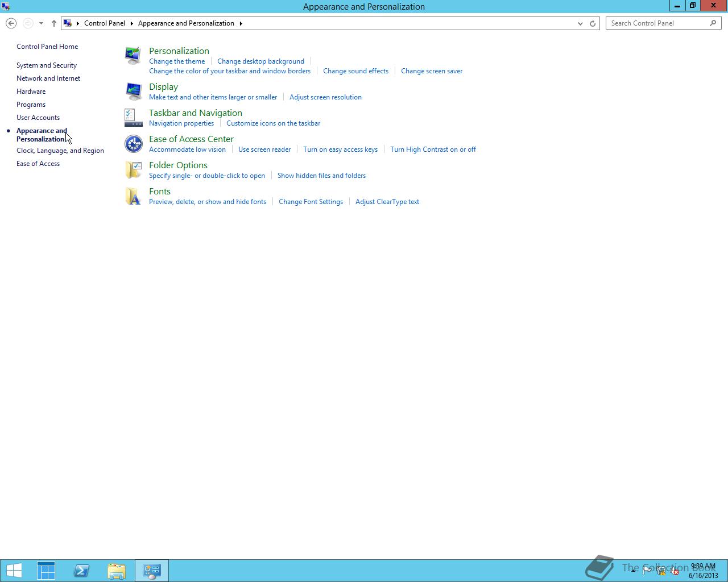Click the window system menu icon in title bar
The width and height of the screenshot is (728, 582).
click(x=5, y=6)
